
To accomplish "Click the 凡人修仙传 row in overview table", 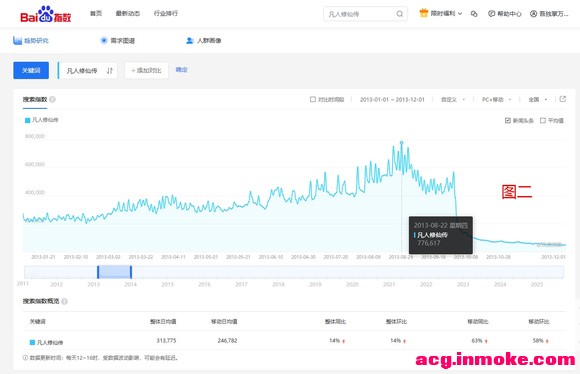I will click(x=294, y=341).
